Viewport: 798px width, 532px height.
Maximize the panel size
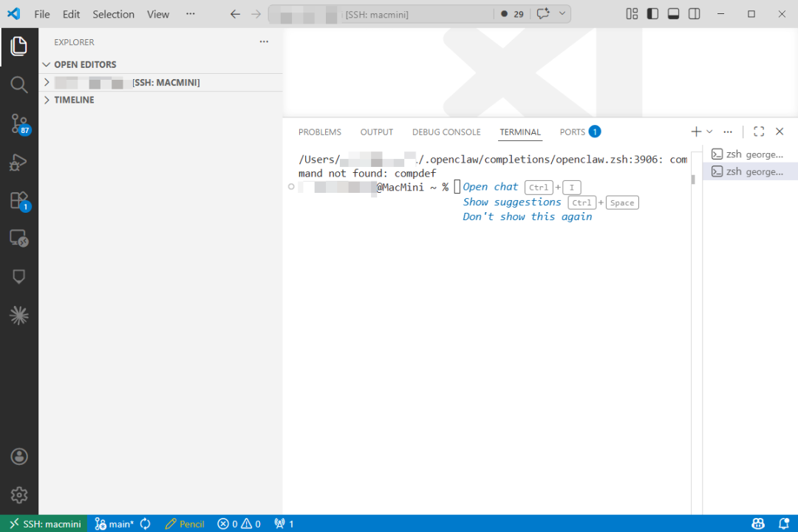[x=759, y=132]
